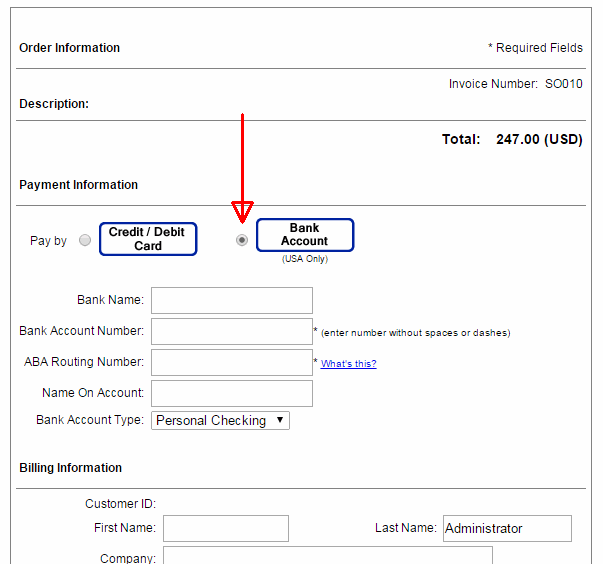Click the Payment Information heading
Screen dimensions: 603x564
coord(78,185)
